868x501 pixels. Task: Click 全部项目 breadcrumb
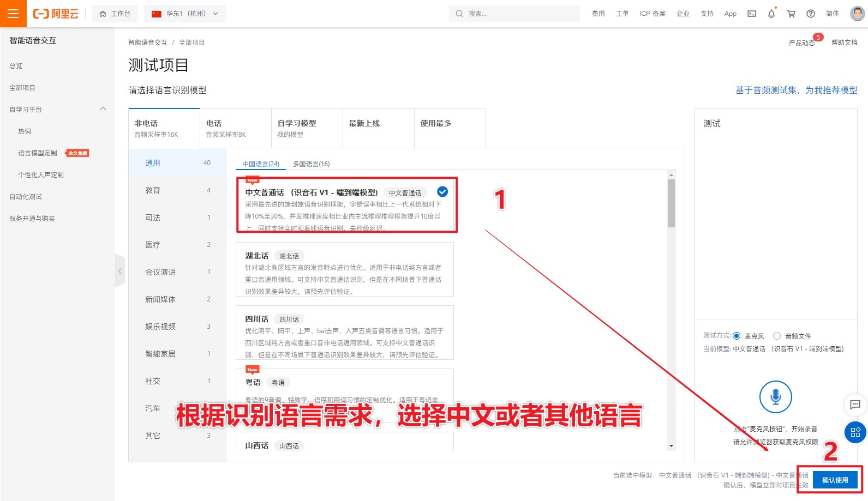pyautogui.click(x=192, y=43)
